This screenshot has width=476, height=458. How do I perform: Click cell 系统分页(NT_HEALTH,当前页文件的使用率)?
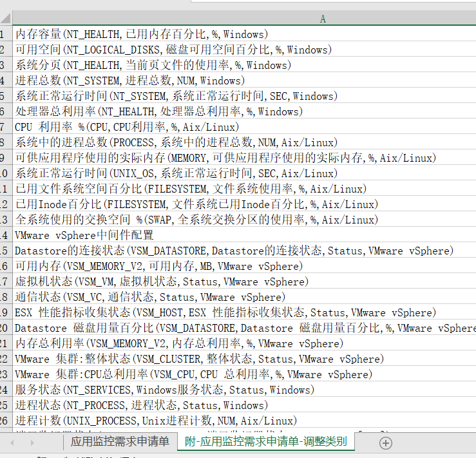pyautogui.click(x=244, y=64)
